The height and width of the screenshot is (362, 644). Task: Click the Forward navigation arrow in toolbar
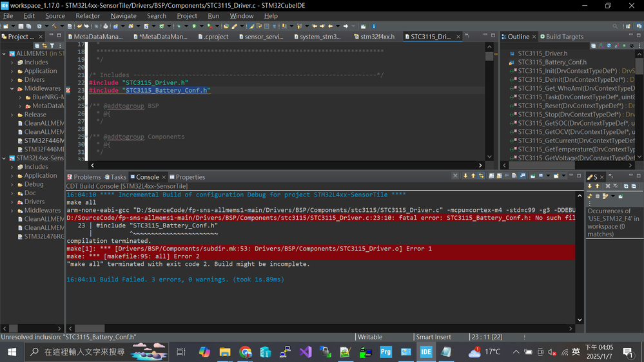coord(346,26)
